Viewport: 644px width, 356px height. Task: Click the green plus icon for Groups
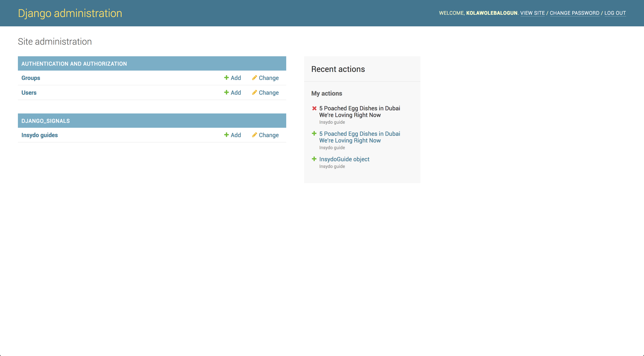tap(226, 78)
